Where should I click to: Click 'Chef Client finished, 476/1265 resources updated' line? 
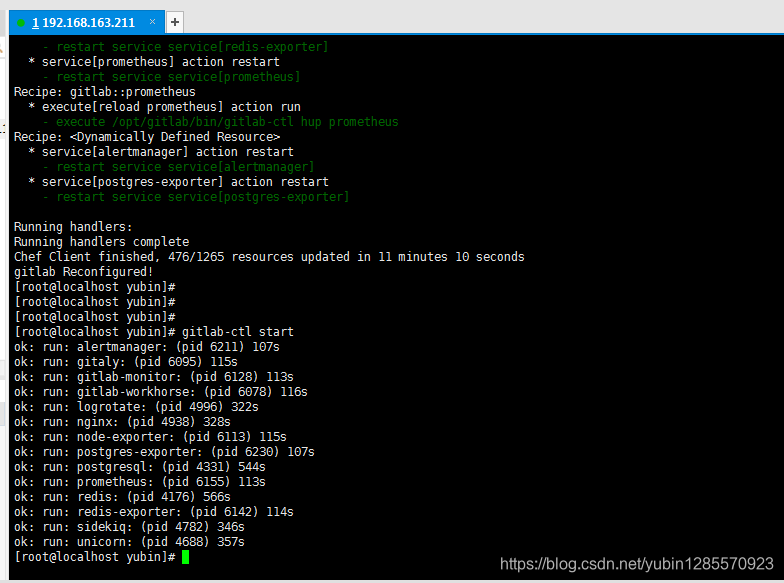(269, 256)
